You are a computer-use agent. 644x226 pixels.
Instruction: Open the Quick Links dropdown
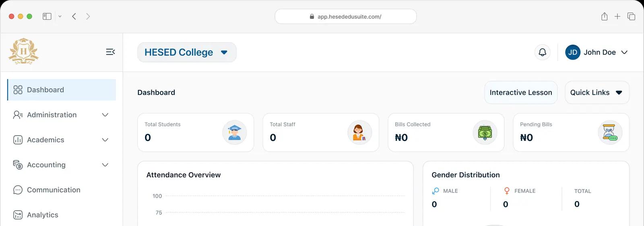pyautogui.click(x=597, y=92)
